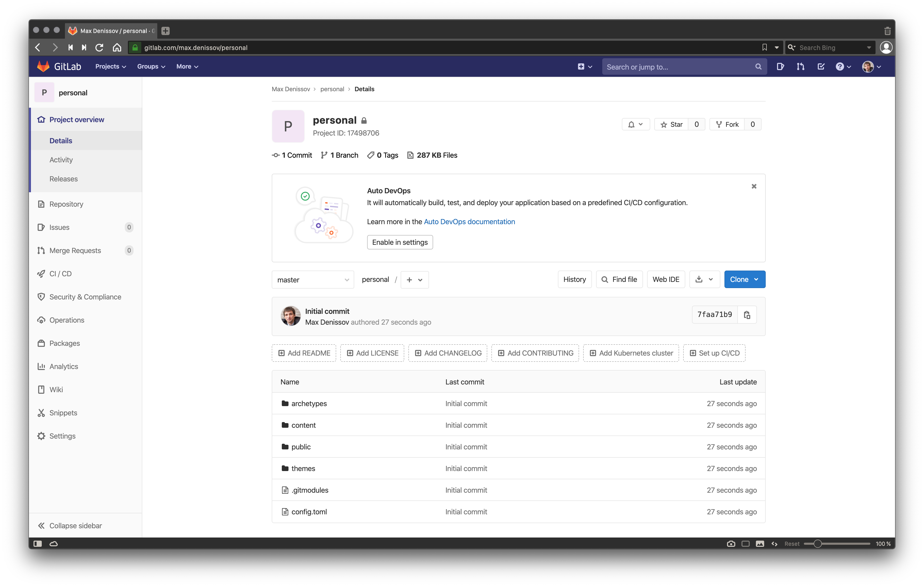Click the browser reload icon
This screenshot has width=924, height=587.
(99, 48)
